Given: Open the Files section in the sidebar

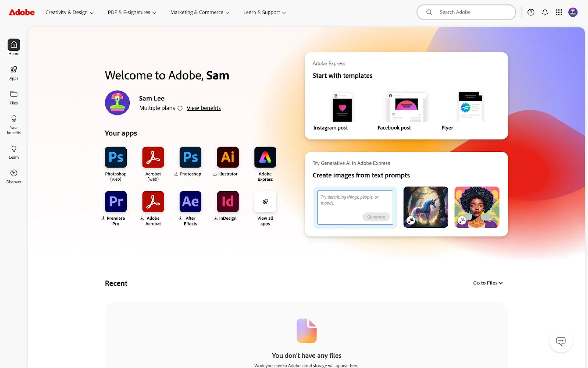Looking at the screenshot, I should point(14,97).
